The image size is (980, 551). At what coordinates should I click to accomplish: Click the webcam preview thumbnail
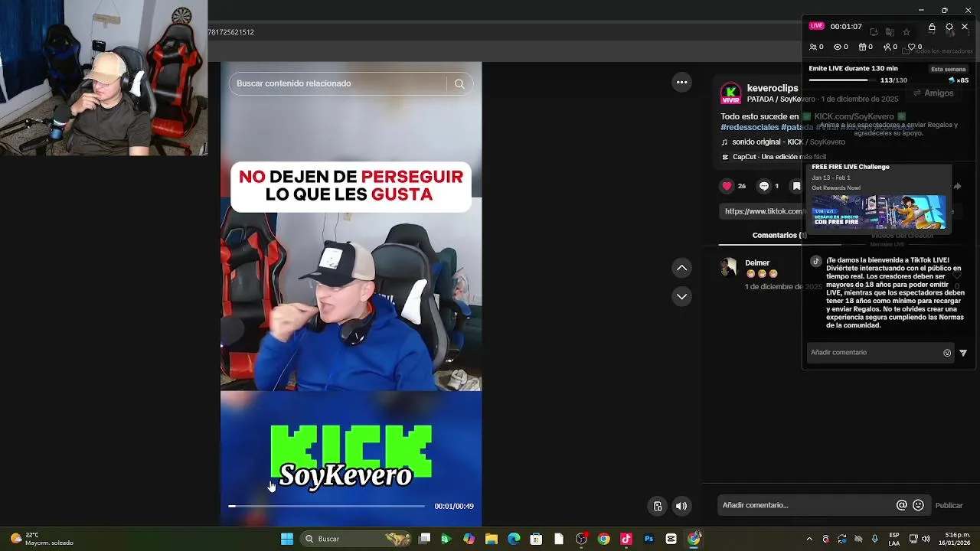coord(103,78)
